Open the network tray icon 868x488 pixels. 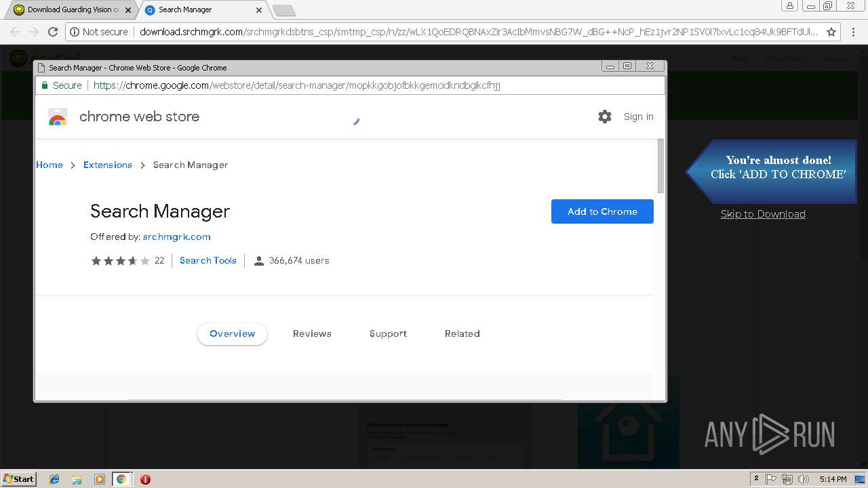[x=787, y=479]
